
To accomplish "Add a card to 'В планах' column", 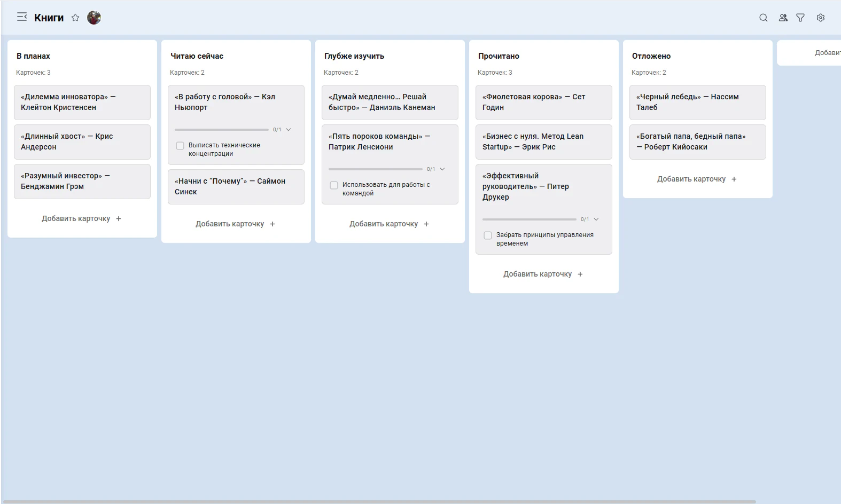I will 82,218.
